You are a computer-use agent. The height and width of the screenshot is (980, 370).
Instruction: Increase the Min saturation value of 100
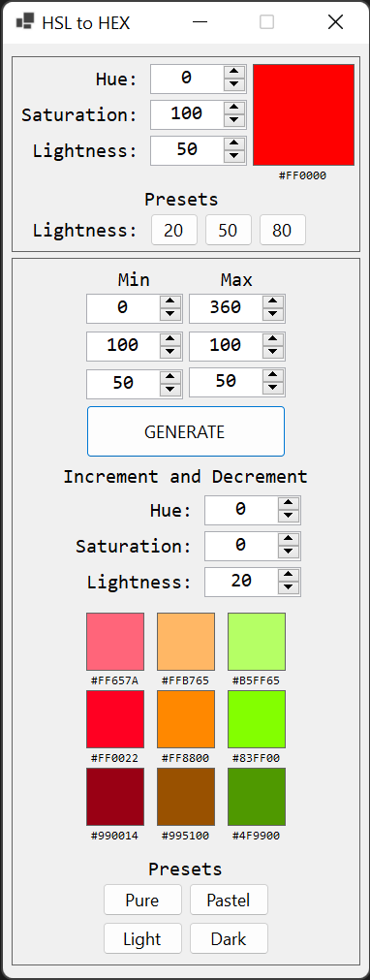pyautogui.click(x=170, y=340)
